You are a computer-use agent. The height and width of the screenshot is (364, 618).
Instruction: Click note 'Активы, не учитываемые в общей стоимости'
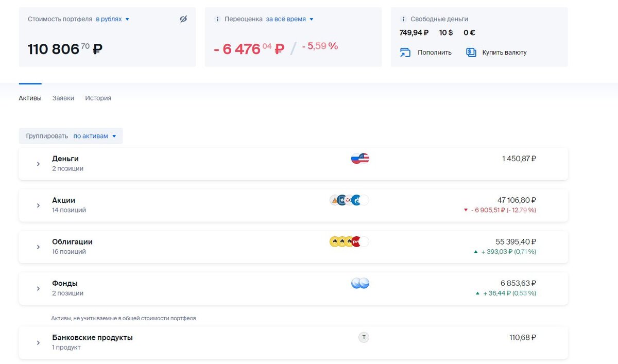tap(124, 318)
